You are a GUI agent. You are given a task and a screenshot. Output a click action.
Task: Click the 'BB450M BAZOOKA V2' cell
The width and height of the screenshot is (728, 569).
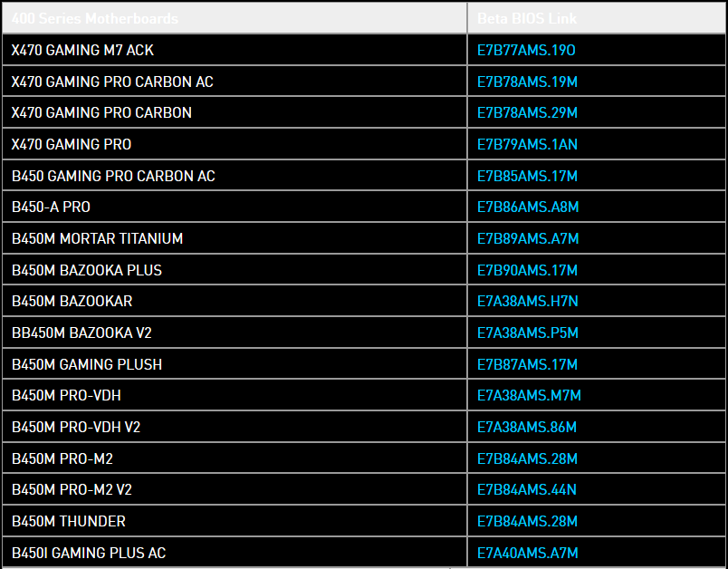pyautogui.click(x=235, y=333)
